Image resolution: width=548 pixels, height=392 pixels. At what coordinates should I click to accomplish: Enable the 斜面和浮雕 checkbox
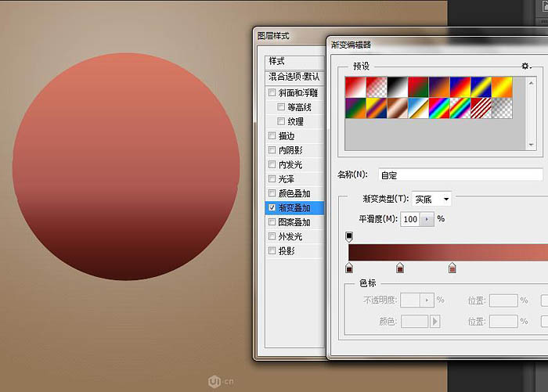(x=272, y=92)
